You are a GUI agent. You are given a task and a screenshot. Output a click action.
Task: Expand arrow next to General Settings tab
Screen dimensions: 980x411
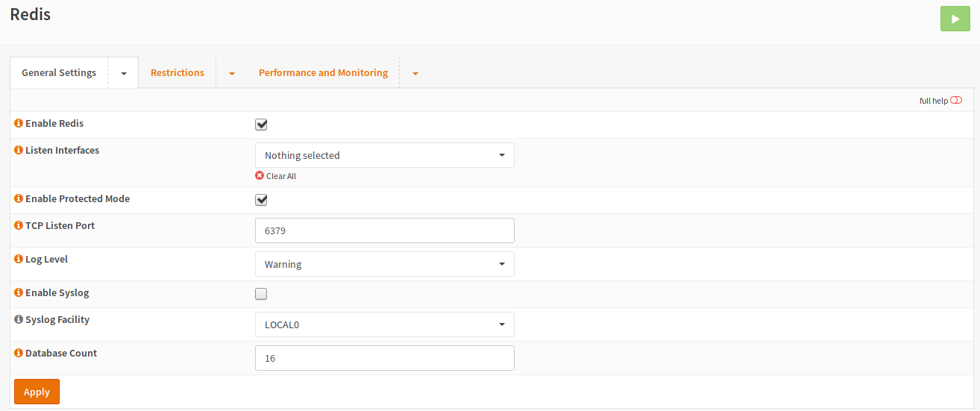124,73
